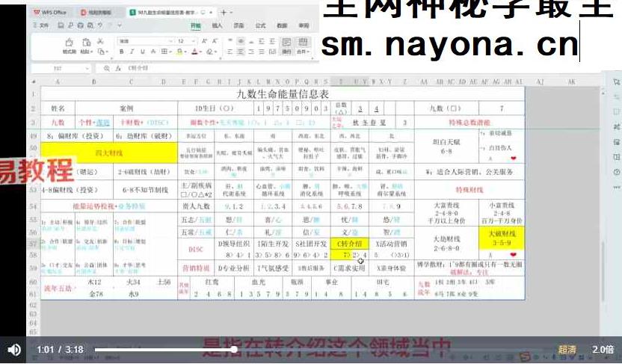Expand the font color arrow
This screenshot has width=622, height=364.
pos(200,52)
